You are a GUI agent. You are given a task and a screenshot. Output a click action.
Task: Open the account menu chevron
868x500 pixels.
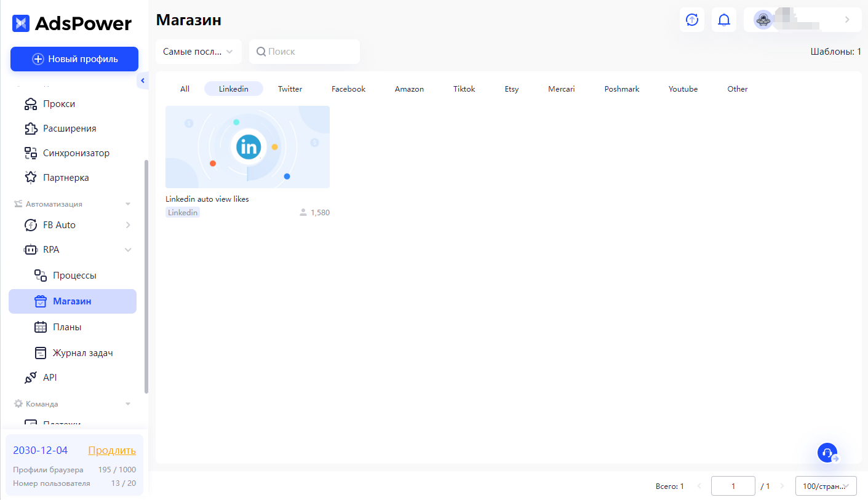pos(847,20)
